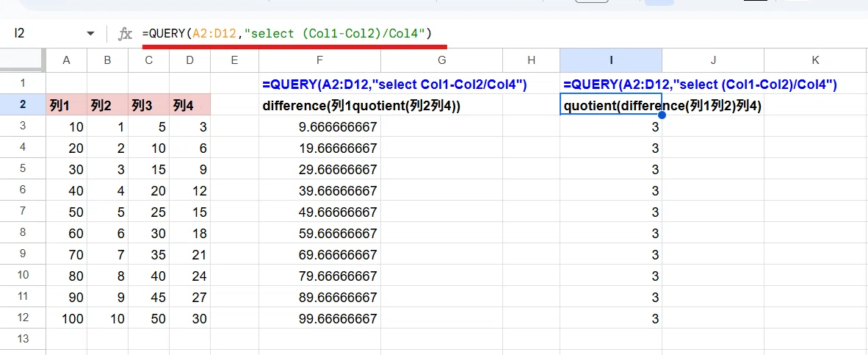
Task: Click cell I12 with value 3
Action: pyautogui.click(x=610, y=318)
